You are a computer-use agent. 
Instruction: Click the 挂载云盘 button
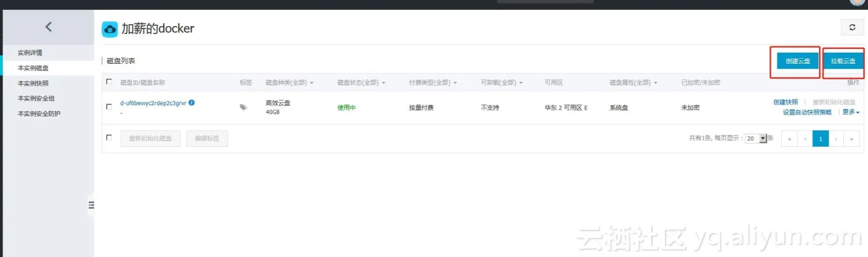tap(843, 61)
